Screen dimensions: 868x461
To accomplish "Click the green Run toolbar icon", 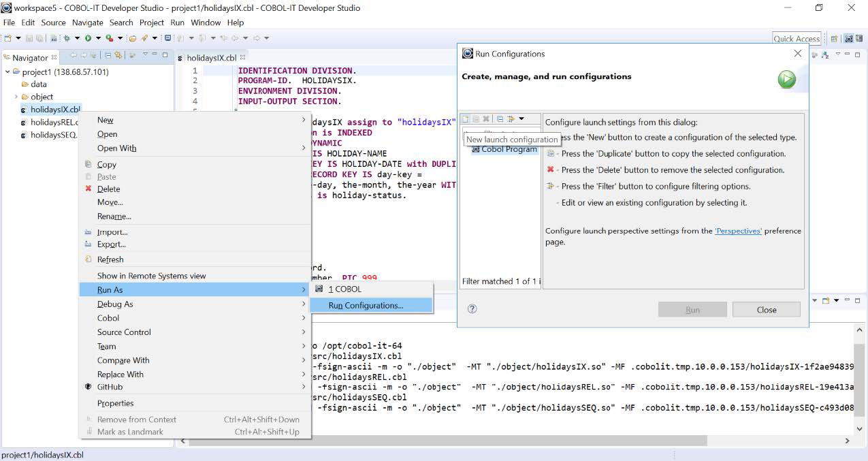I will pyautogui.click(x=88, y=38).
